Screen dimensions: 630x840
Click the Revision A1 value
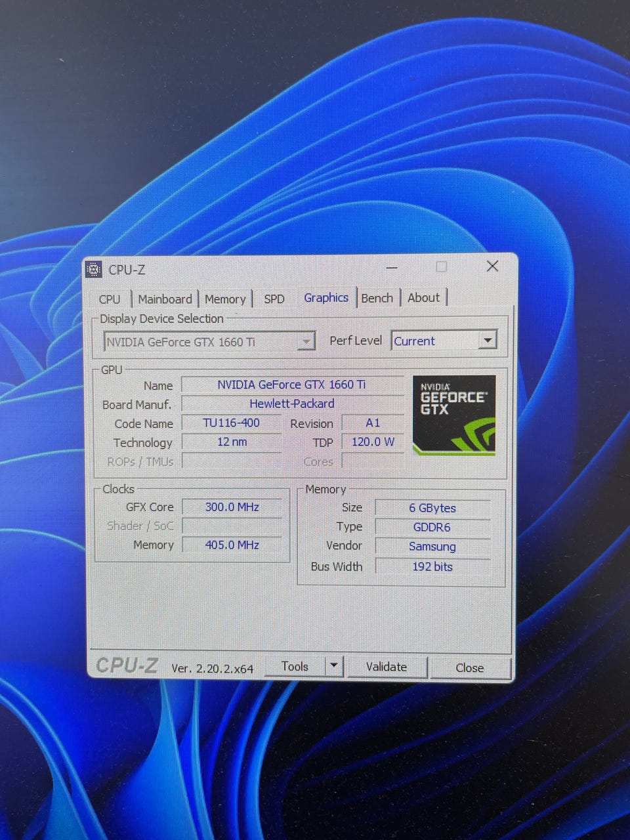point(373,423)
